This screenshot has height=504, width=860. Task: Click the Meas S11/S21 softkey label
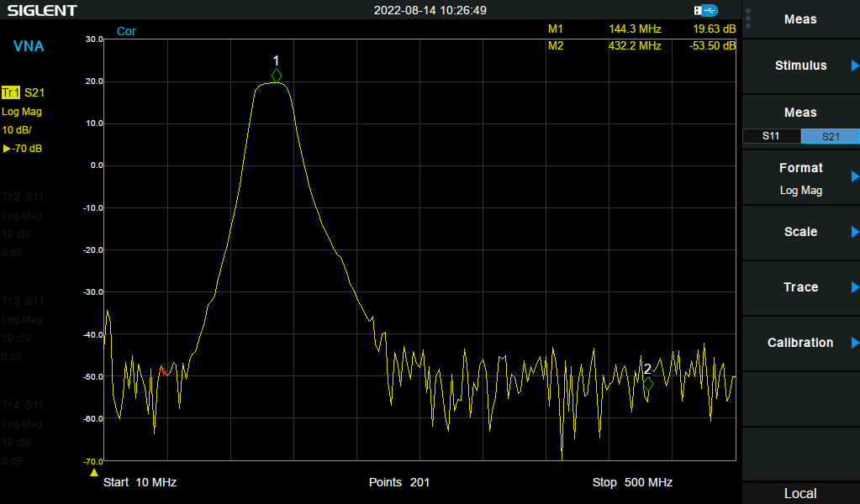801,113
